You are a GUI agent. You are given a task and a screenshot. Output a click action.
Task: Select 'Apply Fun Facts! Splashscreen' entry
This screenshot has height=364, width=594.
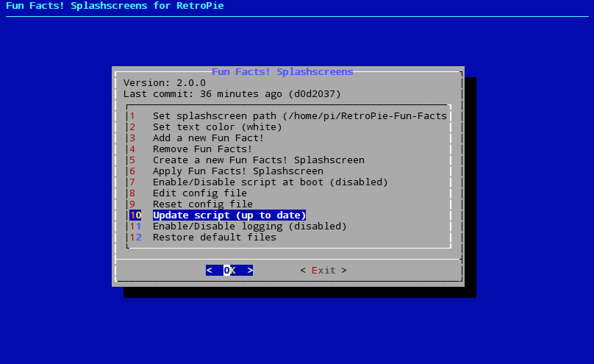pyautogui.click(x=226, y=171)
